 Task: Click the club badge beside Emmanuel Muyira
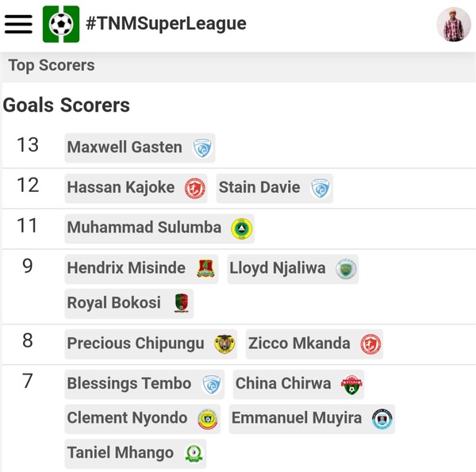coord(382,419)
